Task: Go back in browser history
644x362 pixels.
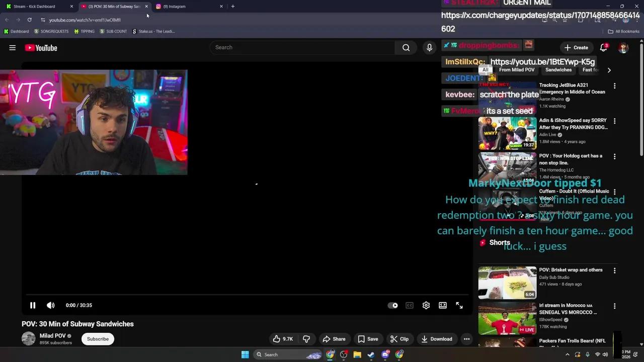Action: [x=7, y=20]
